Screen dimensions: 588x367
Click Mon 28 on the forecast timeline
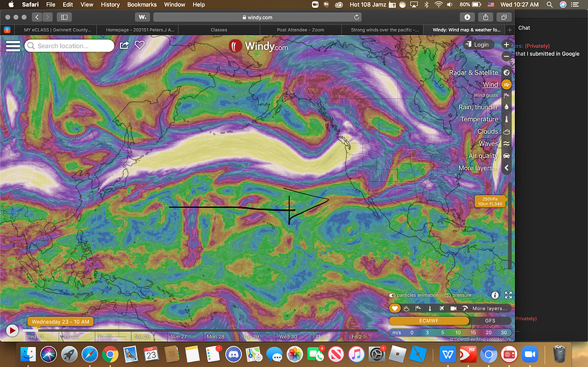pos(215,336)
